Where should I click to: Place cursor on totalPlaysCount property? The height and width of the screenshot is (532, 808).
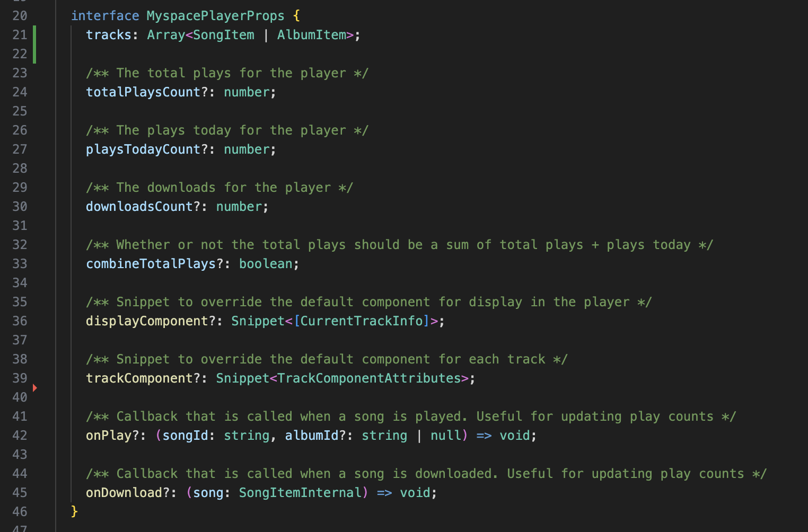coord(143,92)
